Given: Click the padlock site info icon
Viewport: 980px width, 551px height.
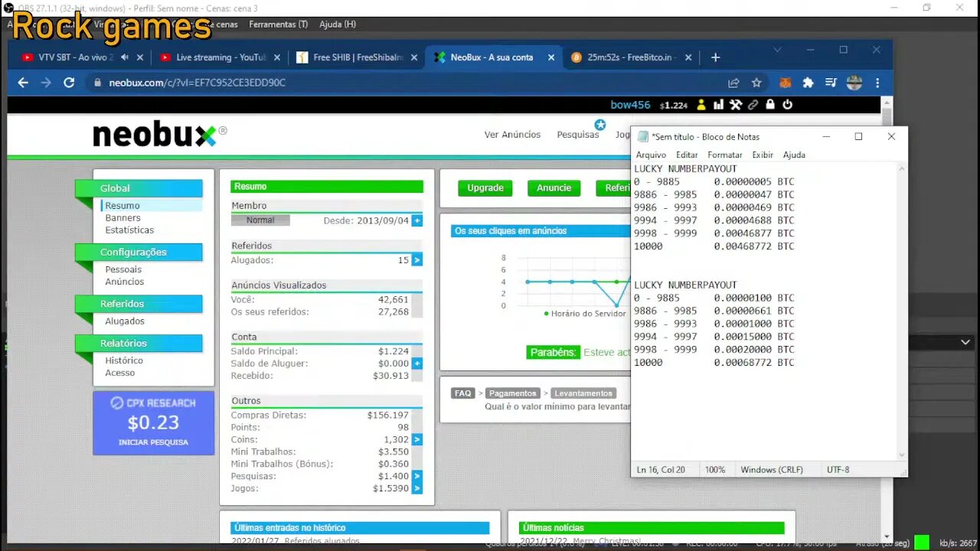Looking at the screenshot, I should (x=97, y=83).
